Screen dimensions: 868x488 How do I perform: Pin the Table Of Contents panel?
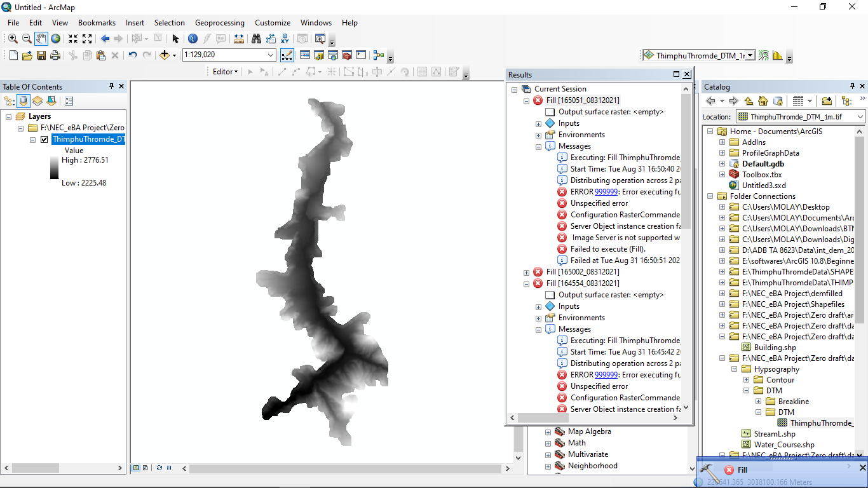click(x=112, y=86)
